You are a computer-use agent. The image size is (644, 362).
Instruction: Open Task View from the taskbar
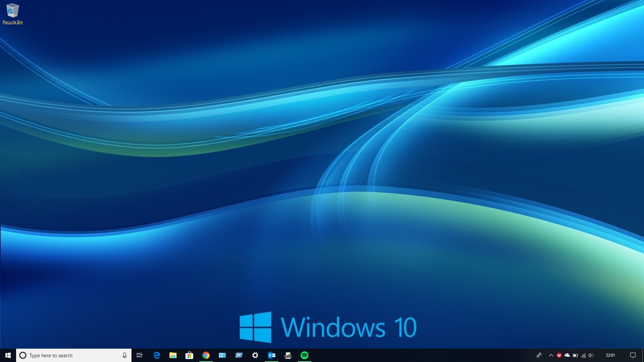click(x=140, y=355)
